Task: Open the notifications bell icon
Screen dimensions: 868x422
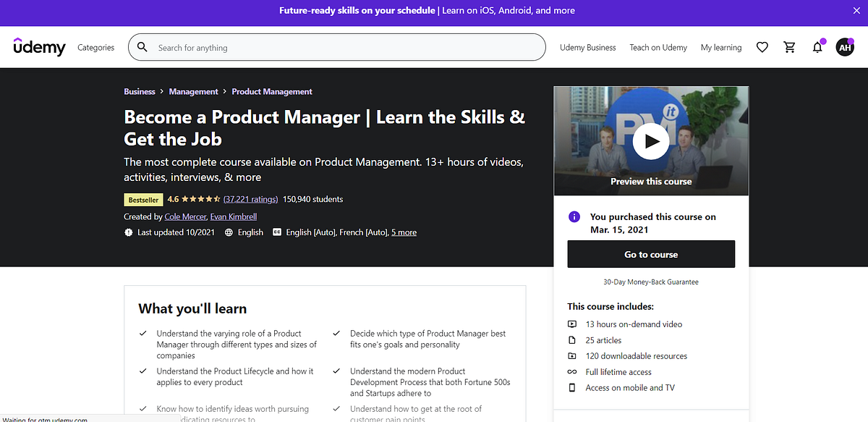Action: tap(817, 46)
